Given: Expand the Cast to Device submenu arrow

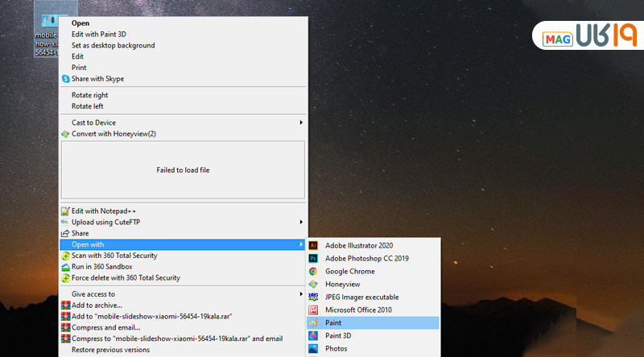Looking at the screenshot, I should 301,122.
